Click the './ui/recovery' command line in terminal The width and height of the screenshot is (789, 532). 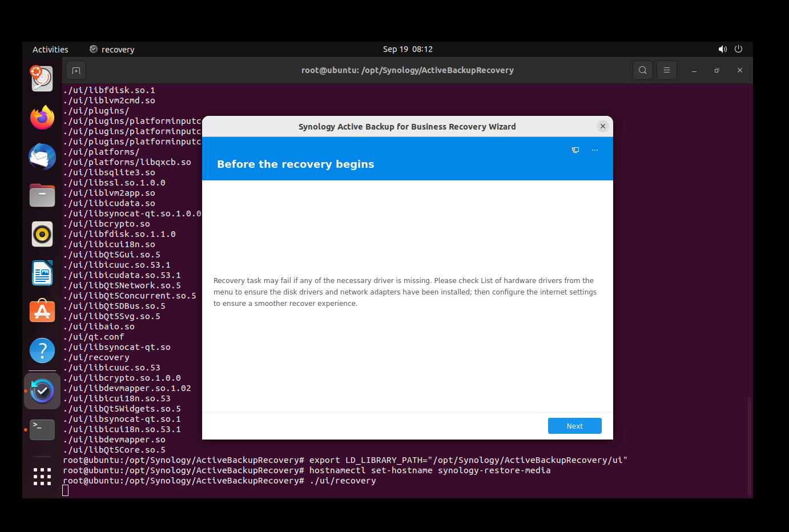pos(220,481)
